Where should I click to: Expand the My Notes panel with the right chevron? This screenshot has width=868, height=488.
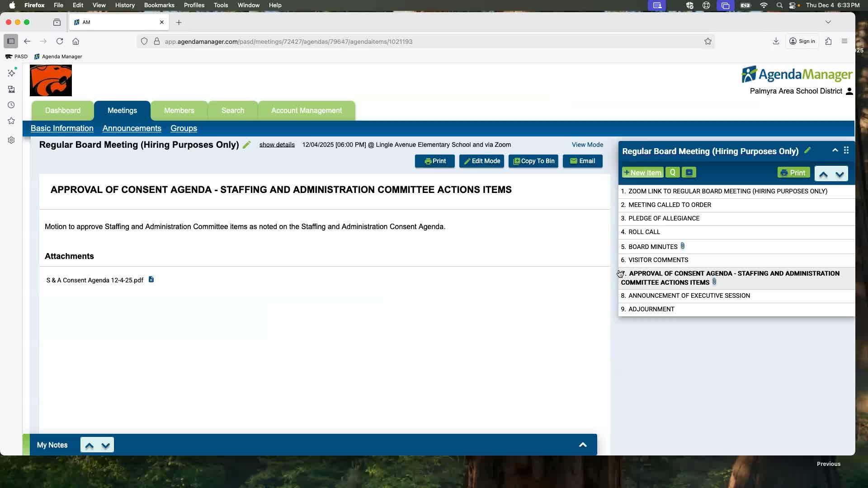point(583,445)
